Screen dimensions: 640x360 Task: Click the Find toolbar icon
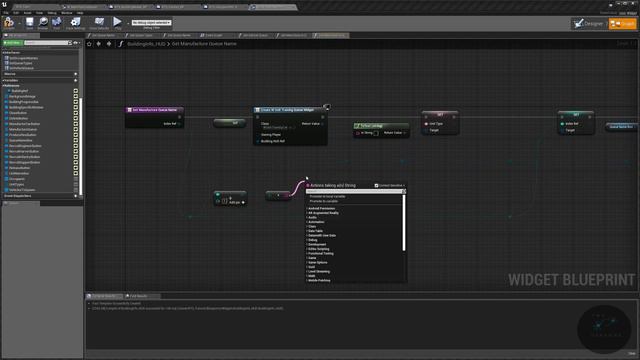click(x=57, y=23)
